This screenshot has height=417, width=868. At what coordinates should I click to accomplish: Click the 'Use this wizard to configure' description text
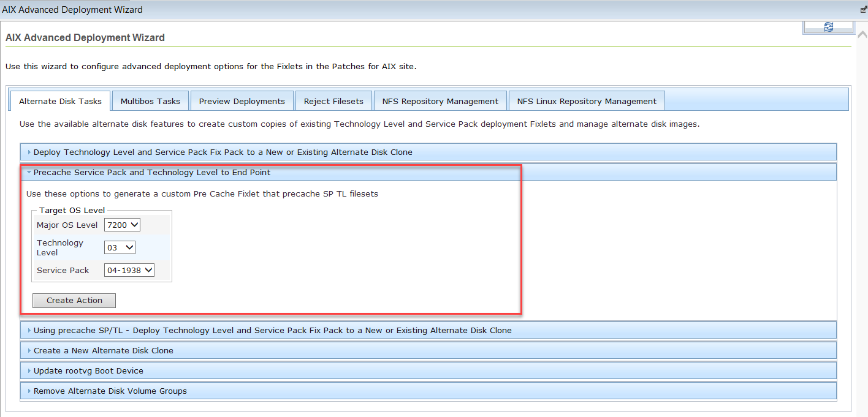(211, 66)
